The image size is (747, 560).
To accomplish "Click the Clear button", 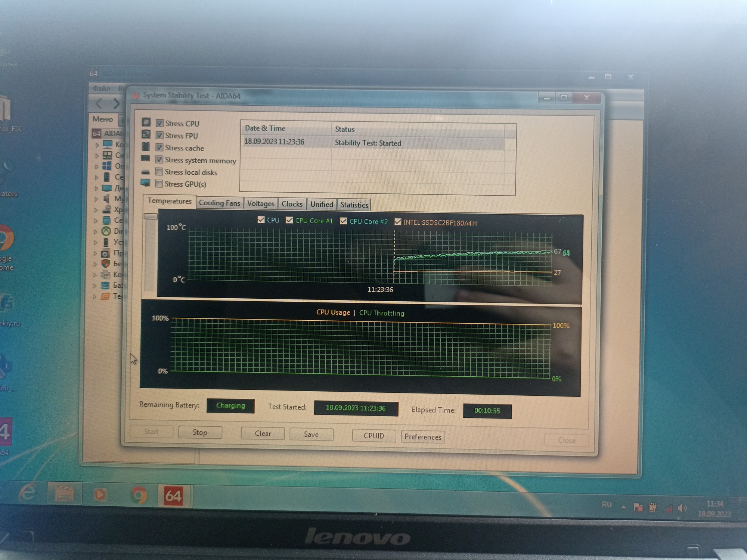I will pyautogui.click(x=263, y=433).
